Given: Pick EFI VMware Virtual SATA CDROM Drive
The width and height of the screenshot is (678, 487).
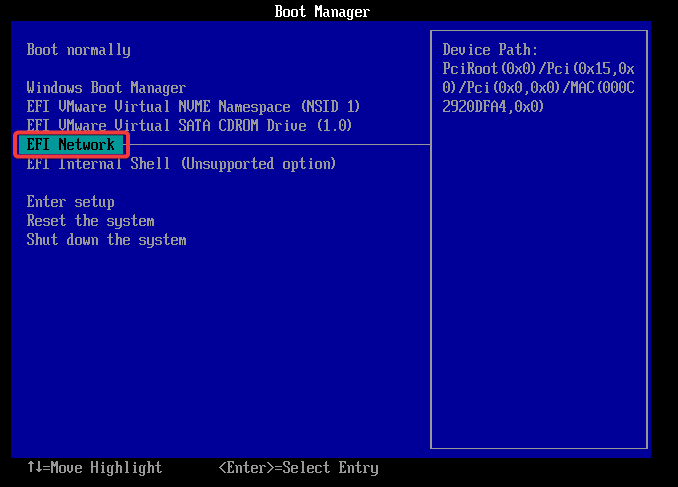Looking at the screenshot, I should [189, 126].
